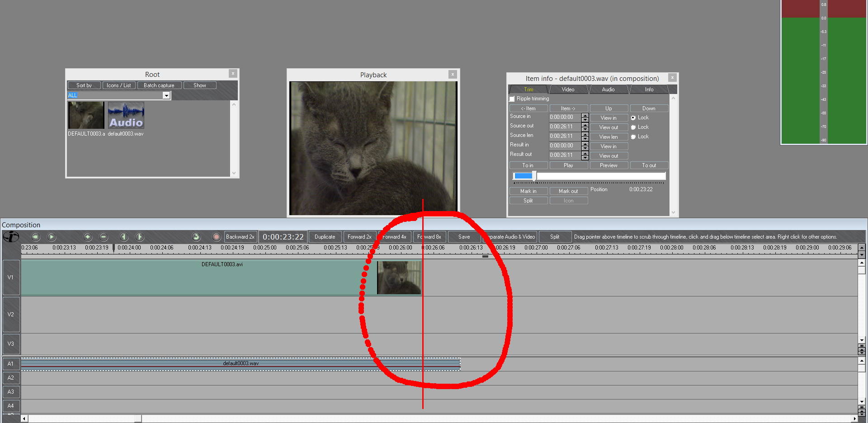The height and width of the screenshot is (423, 868).
Task: Click the Mark out button
Action: (568, 191)
